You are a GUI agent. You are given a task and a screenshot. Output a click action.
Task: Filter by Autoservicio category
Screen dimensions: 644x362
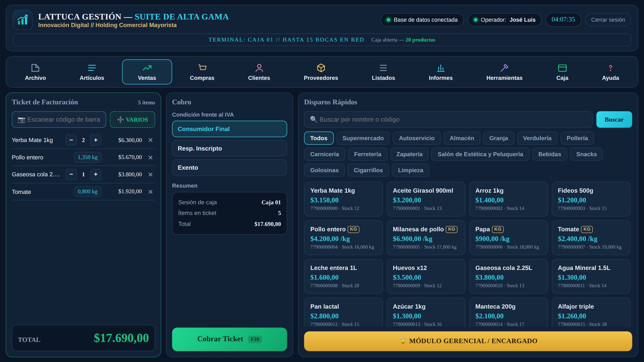click(416, 138)
